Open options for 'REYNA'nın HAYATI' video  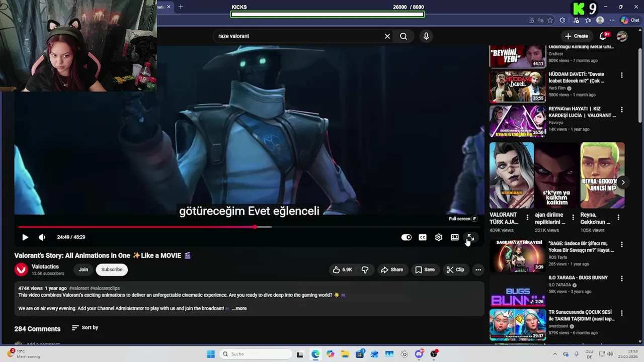tap(622, 110)
